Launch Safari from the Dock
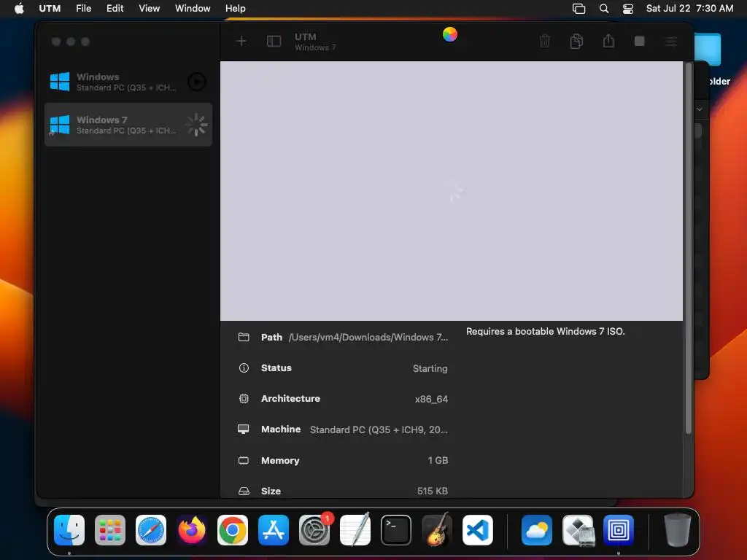Screen dimensions: 747x560 151,529
